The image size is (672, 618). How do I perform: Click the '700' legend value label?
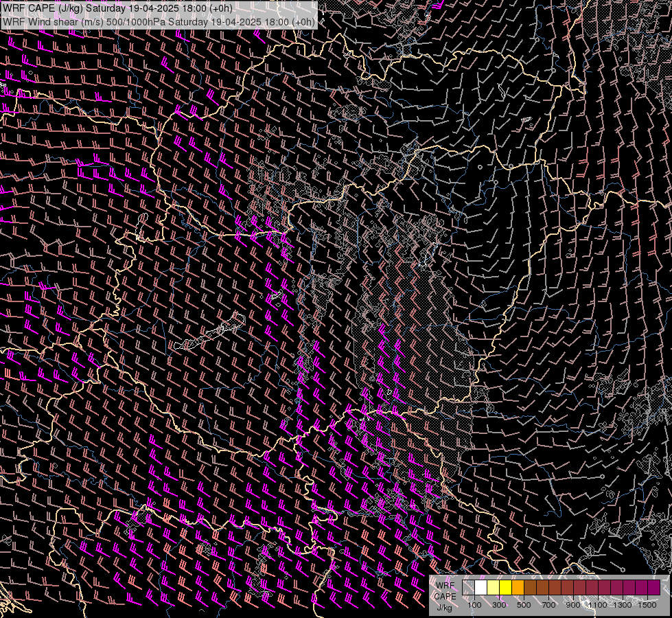[x=548, y=605]
